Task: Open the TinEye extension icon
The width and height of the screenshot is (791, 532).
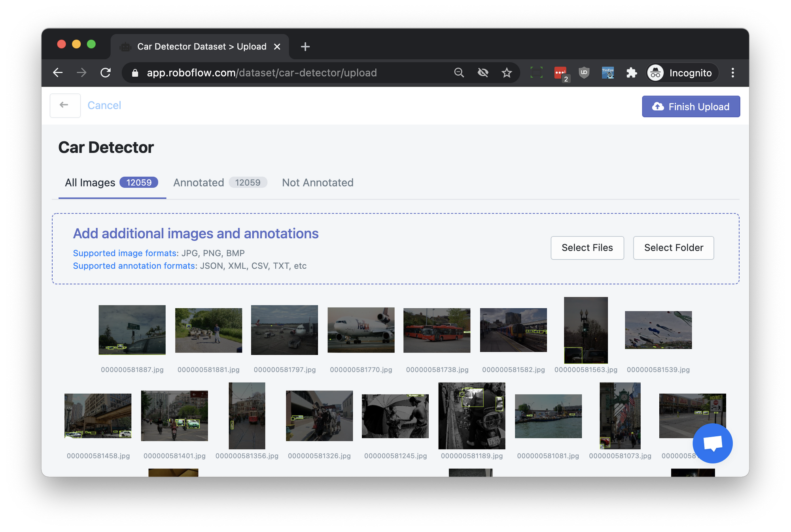Action: point(607,73)
